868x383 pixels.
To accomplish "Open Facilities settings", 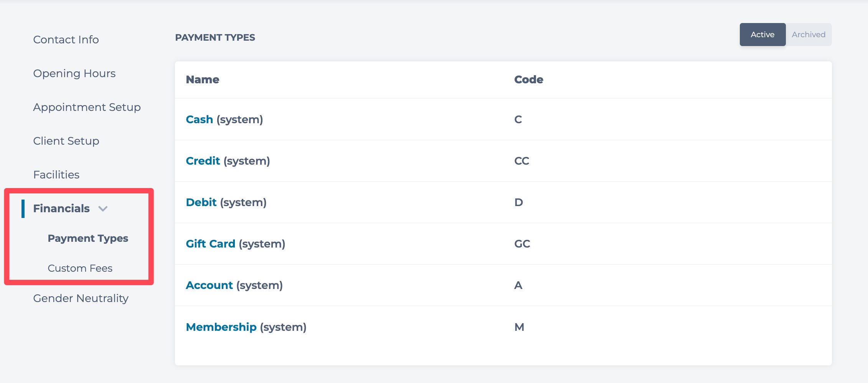I will click(56, 175).
